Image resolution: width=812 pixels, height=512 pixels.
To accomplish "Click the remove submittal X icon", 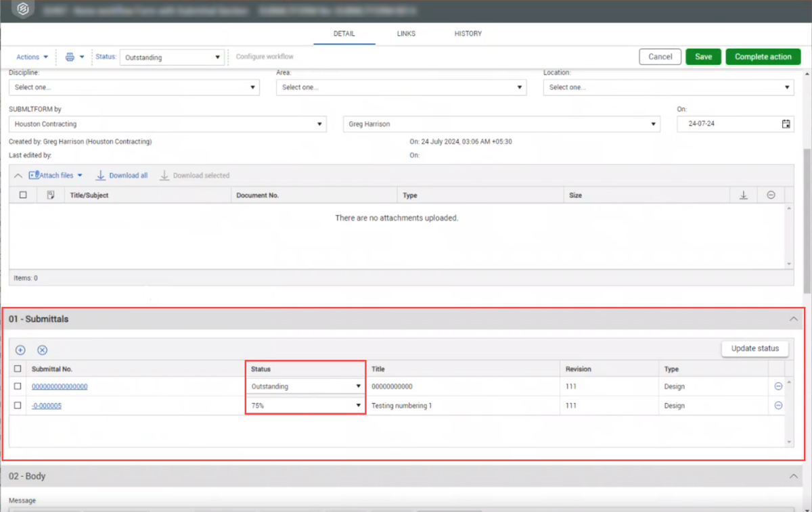I will click(42, 350).
